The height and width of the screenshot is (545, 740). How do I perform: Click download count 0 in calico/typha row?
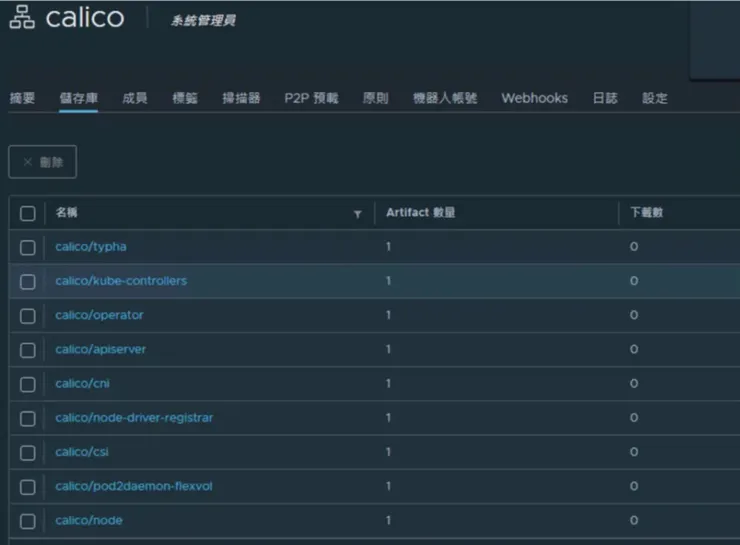[634, 246]
